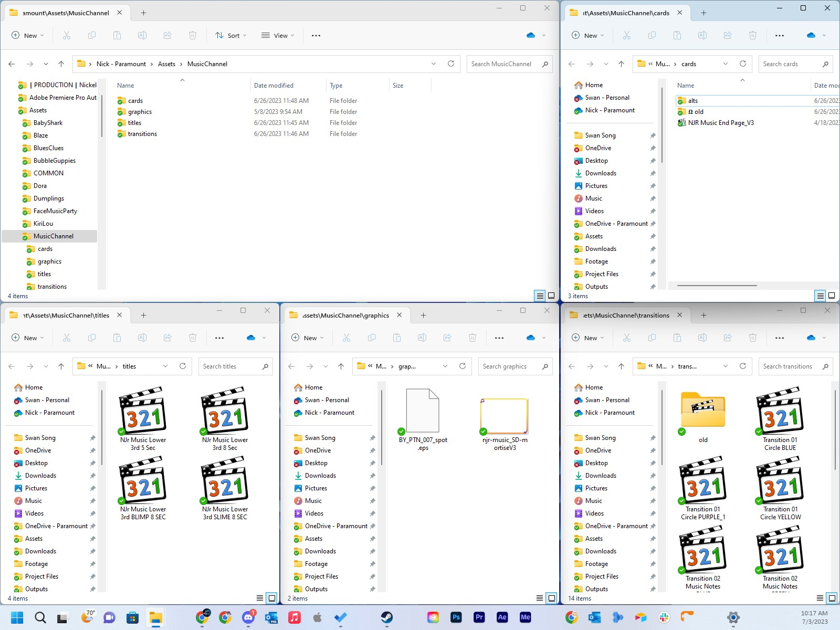This screenshot has width=840, height=630.
Task: Open Steam from the taskbar
Action: pos(387,617)
